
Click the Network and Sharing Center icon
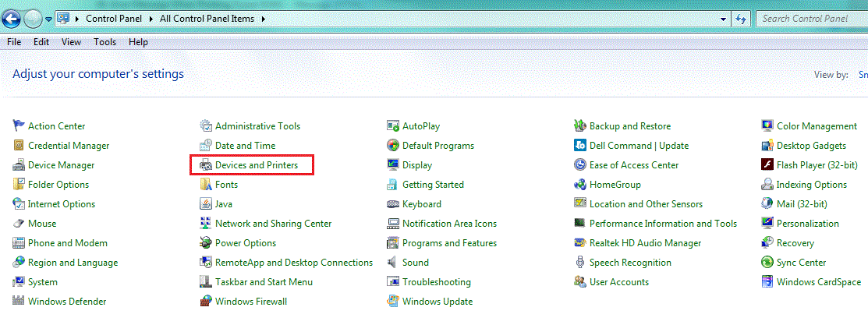pyautogui.click(x=206, y=224)
